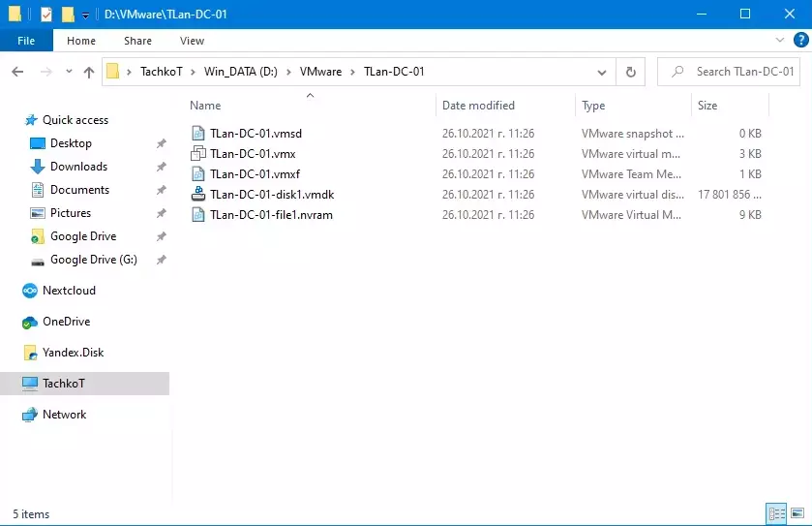Navigate to Win_DATA (D:) in breadcrumb

point(241,72)
